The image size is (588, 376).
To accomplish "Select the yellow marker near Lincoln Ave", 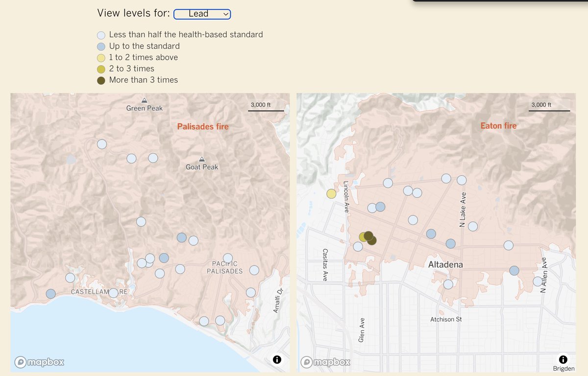I will click(x=331, y=193).
